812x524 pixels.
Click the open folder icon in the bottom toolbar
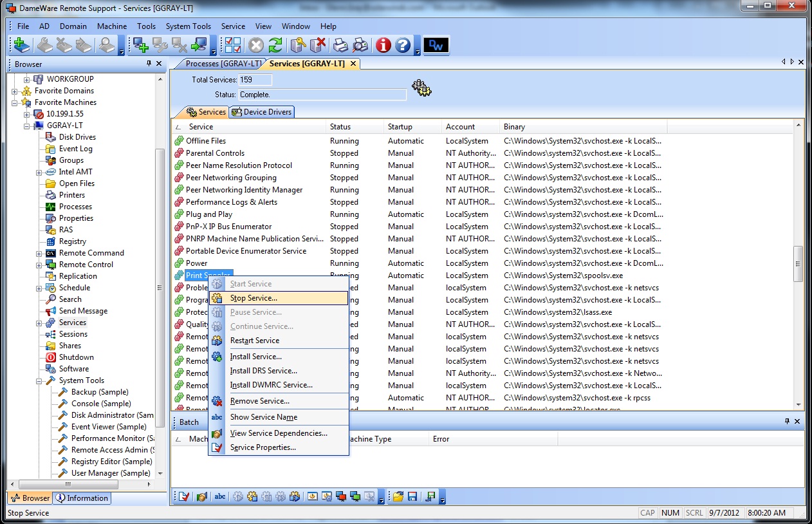[x=398, y=496]
